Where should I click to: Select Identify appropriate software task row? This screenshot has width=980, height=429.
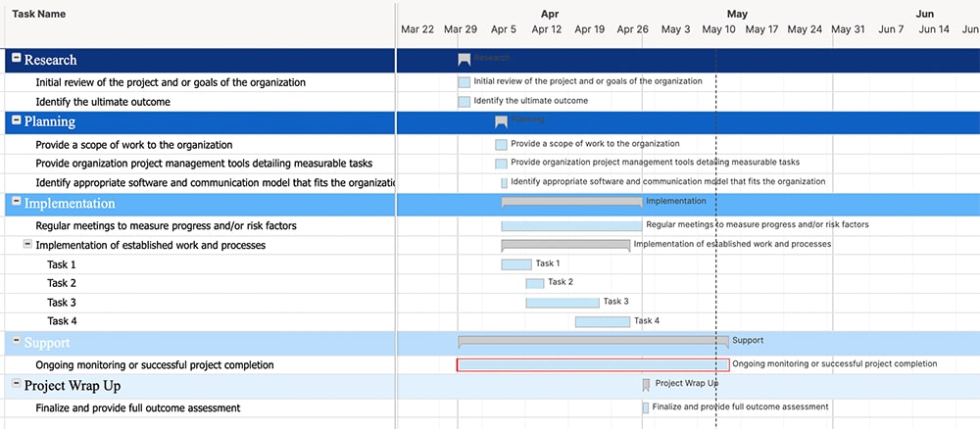(x=215, y=183)
